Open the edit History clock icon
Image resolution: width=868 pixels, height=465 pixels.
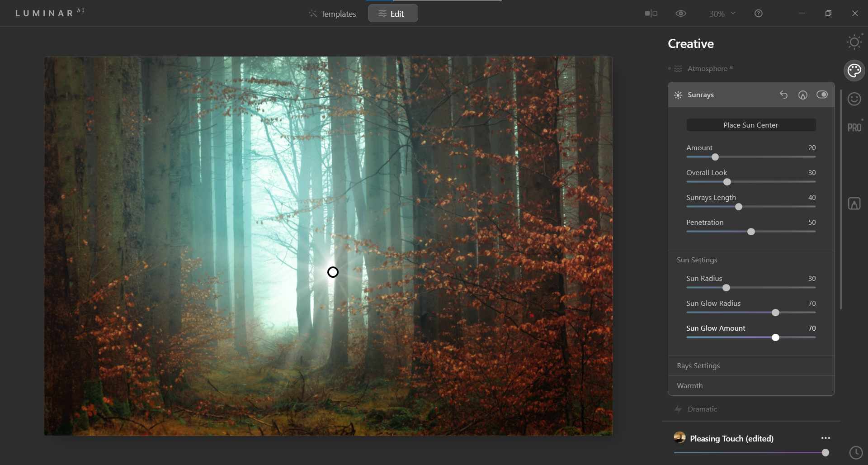(856, 452)
